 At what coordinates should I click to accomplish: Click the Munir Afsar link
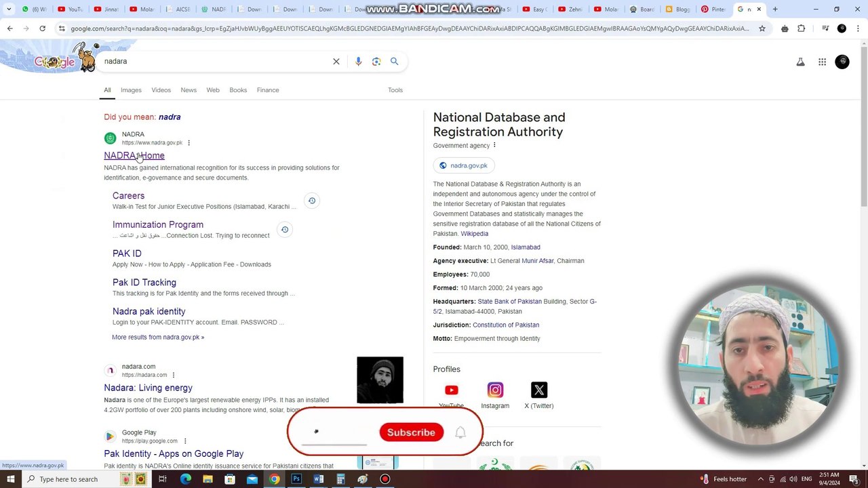tap(538, 261)
